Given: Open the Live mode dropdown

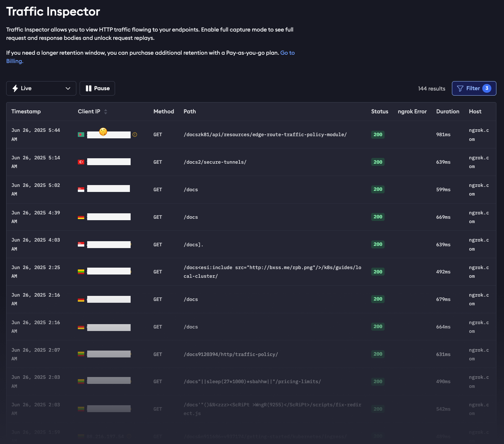Looking at the screenshot, I should pos(41,88).
